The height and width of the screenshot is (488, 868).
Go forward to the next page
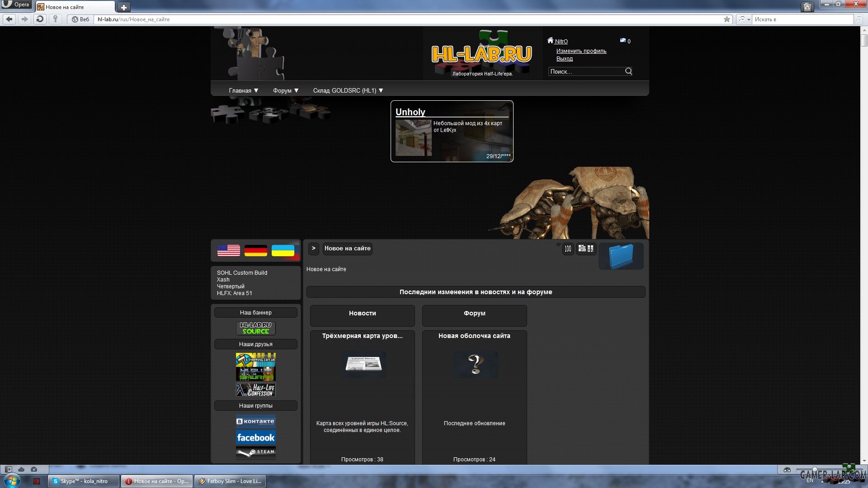click(24, 19)
